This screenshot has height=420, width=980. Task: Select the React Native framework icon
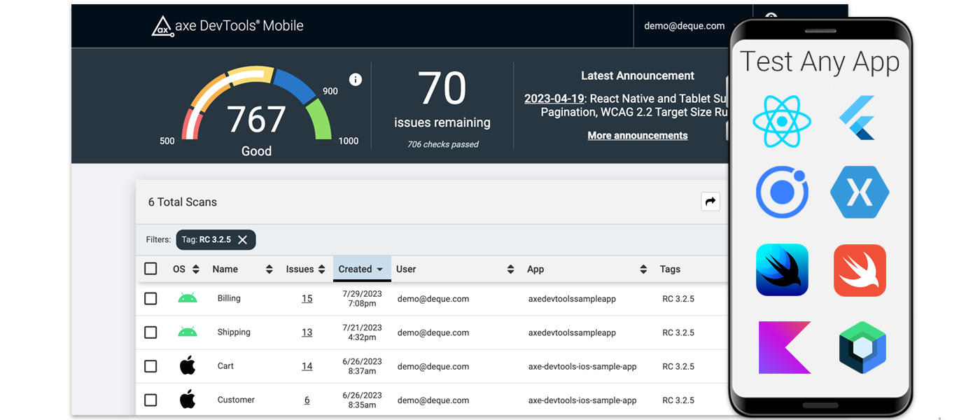782,121
